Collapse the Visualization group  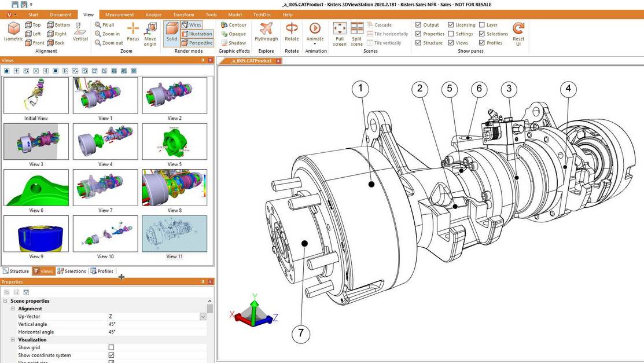click(x=13, y=340)
